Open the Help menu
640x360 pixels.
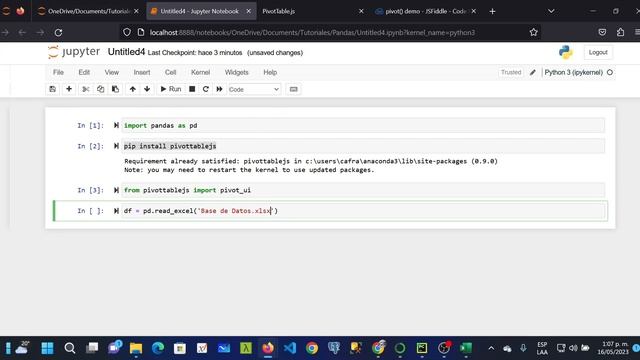270,72
